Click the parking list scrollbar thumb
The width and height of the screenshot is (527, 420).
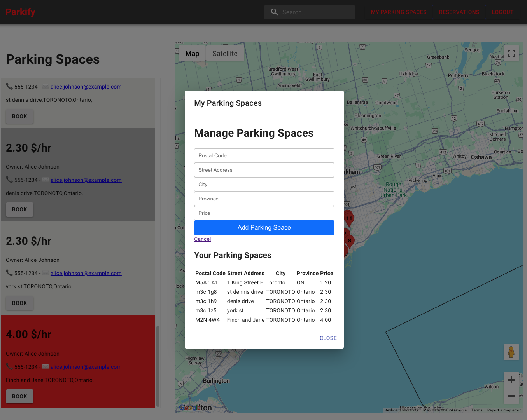pyautogui.click(x=158, y=365)
